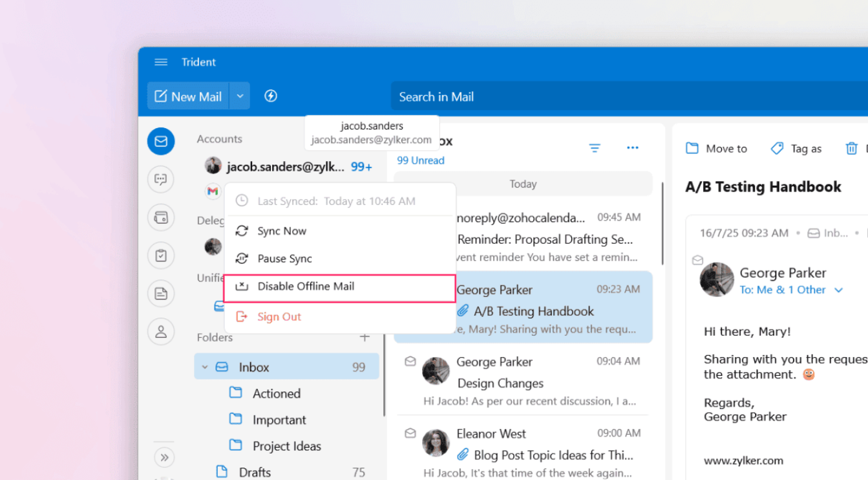
Task: Click the envelope icon beside Design Changes email
Action: click(x=410, y=361)
